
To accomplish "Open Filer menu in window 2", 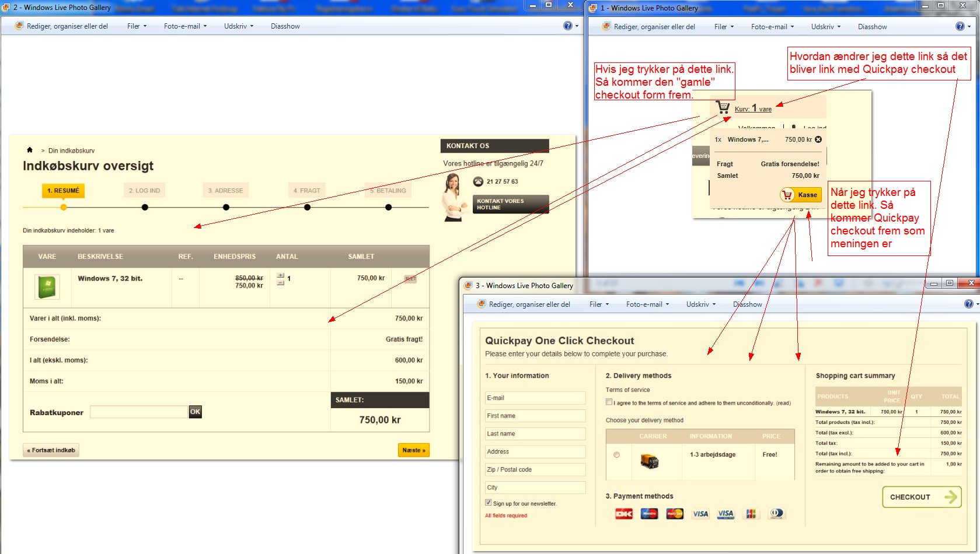I will [x=137, y=26].
